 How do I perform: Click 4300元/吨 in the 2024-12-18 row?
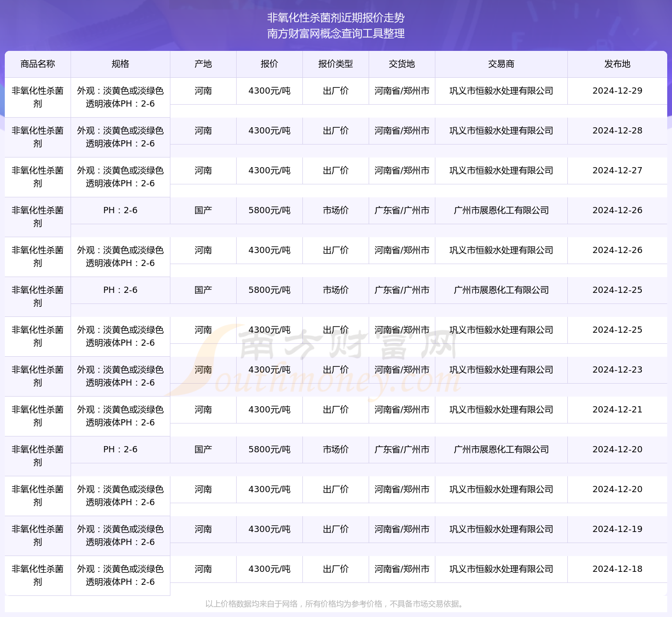269,569
